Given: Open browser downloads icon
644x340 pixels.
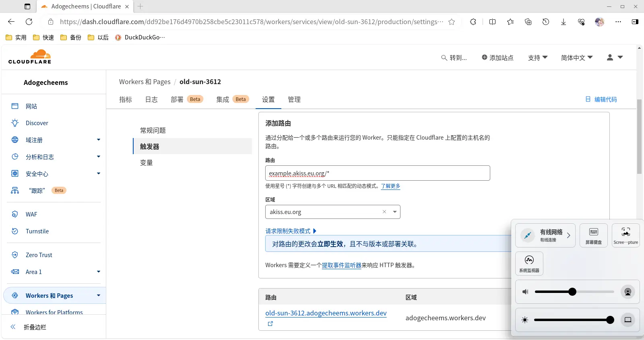Looking at the screenshot, I should (563, 22).
